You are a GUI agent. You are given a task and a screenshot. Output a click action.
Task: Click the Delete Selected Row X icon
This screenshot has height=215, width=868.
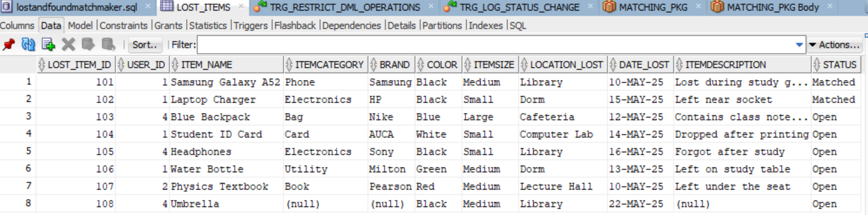pyautogui.click(x=69, y=45)
